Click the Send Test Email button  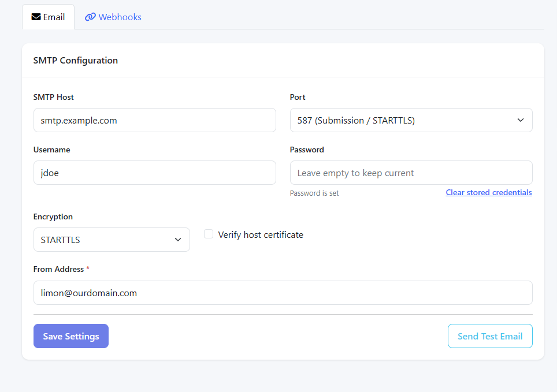tap(490, 336)
